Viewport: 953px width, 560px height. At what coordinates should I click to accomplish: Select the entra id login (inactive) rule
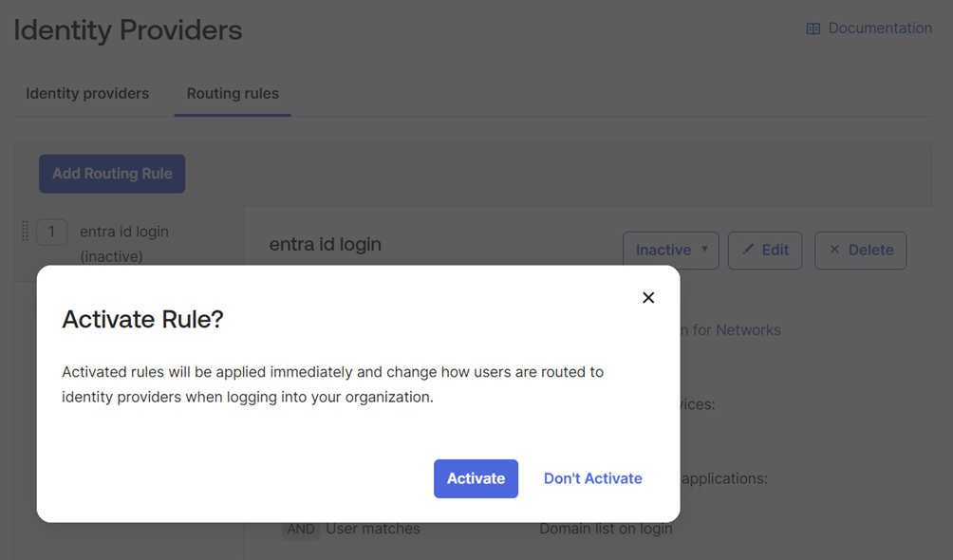(124, 243)
